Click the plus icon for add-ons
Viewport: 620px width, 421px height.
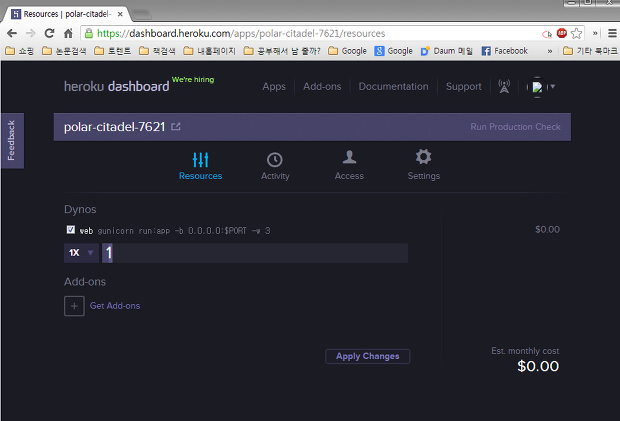point(74,306)
